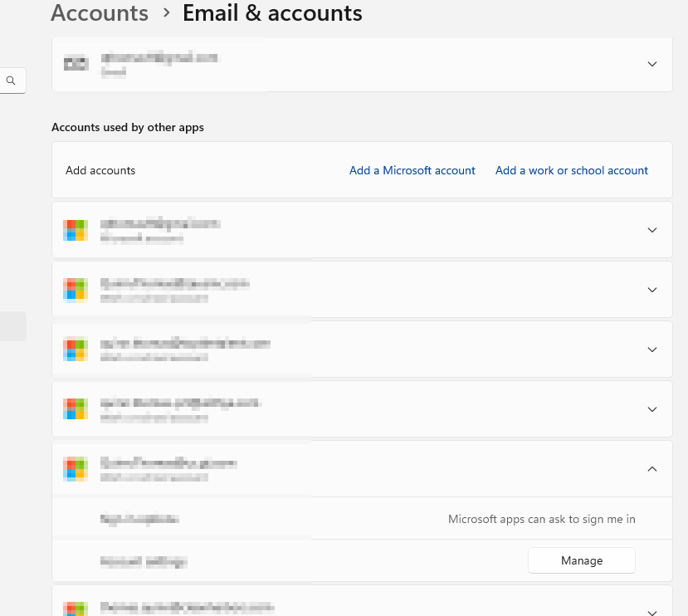
Task: Click the Microsoft logo of second listed account
Action: pyautogui.click(x=76, y=290)
